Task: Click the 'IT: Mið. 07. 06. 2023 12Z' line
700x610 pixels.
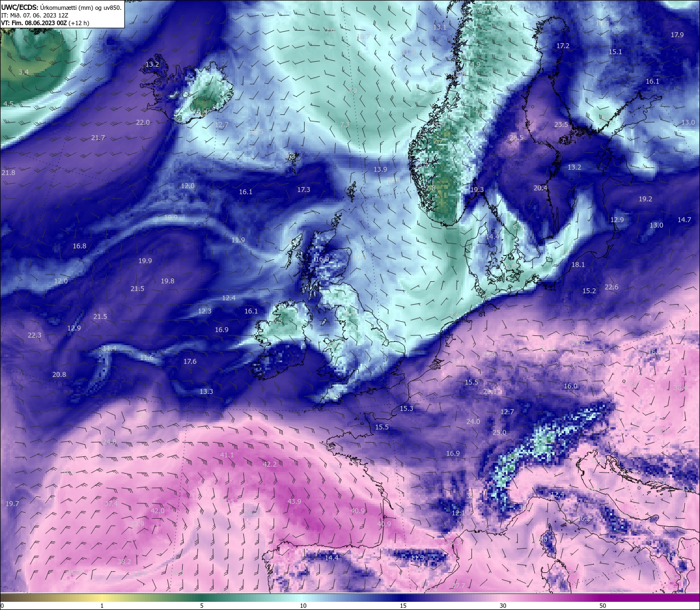Action: click(x=34, y=15)
